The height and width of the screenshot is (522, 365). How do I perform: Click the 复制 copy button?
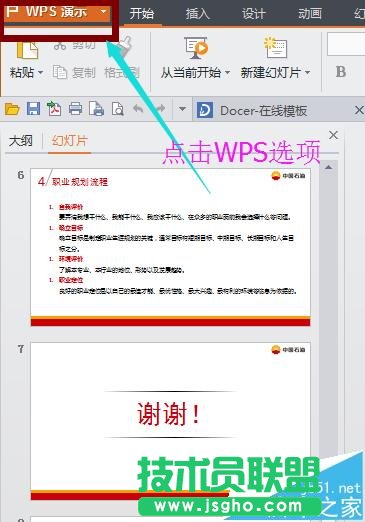74,72
